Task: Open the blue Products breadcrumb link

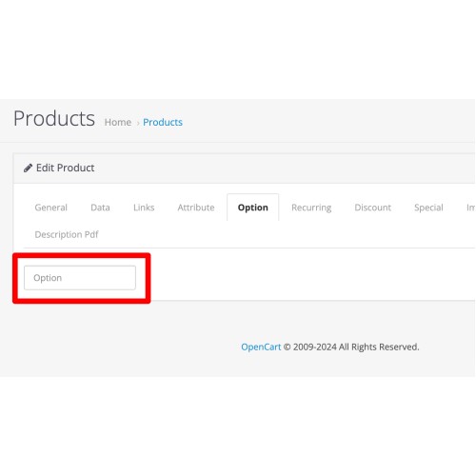Action: tap(163, 122)
